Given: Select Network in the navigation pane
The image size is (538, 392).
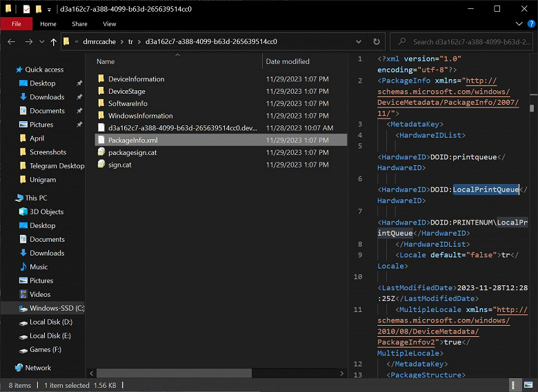Looking at the screenshot, I should [38, 368].
